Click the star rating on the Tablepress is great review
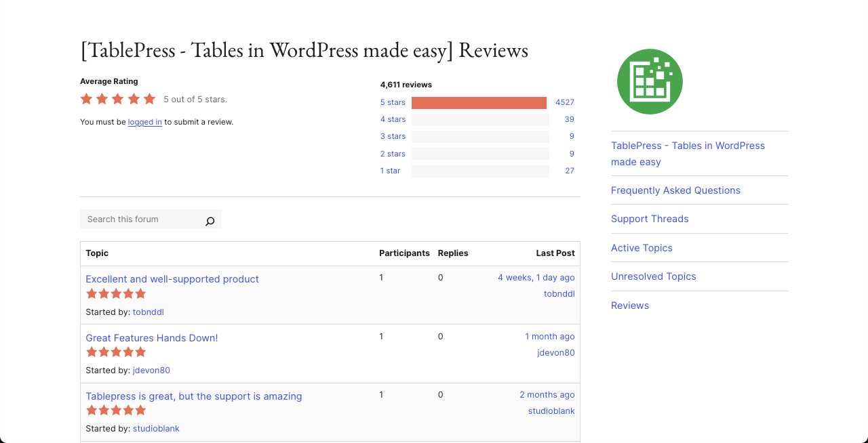Screen dimensions: 868x443 (115, 410)
